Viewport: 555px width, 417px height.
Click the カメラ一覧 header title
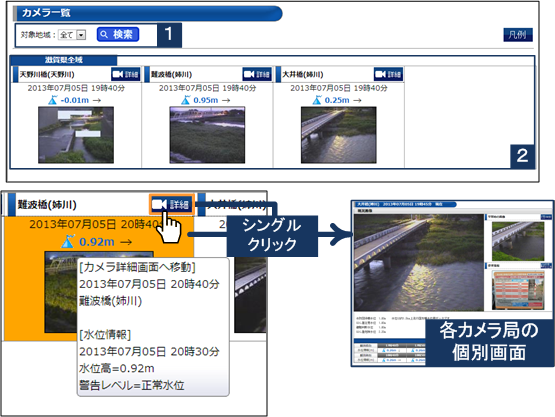46,13
